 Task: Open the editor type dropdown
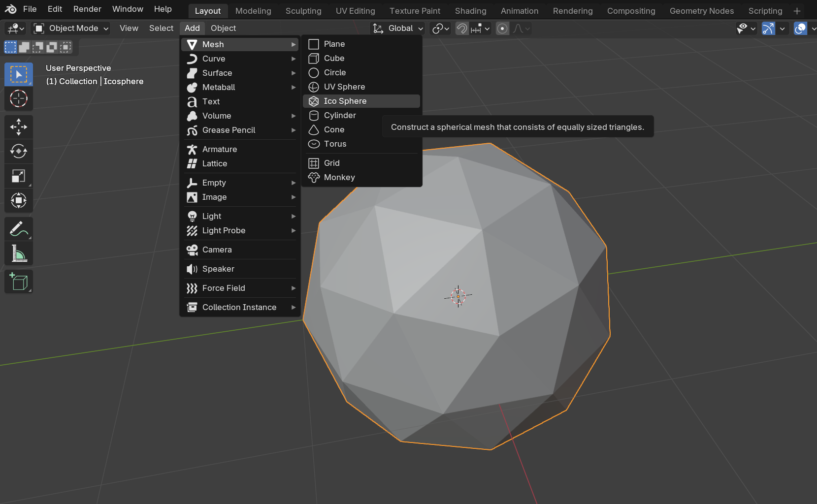[15, 29]
